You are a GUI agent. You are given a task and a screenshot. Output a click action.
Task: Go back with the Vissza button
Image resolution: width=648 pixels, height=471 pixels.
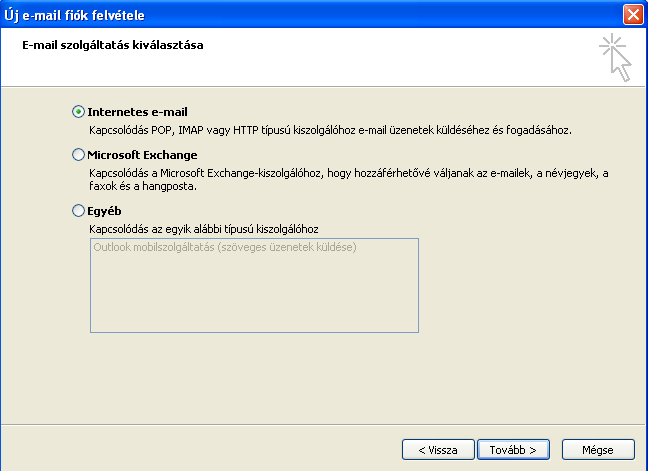tap(438, 450)
